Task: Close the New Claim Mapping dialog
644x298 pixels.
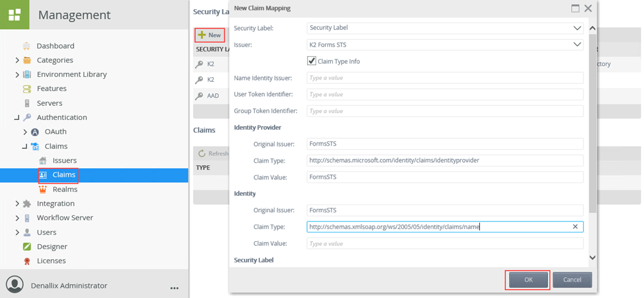Action: (x=588, y=8)
